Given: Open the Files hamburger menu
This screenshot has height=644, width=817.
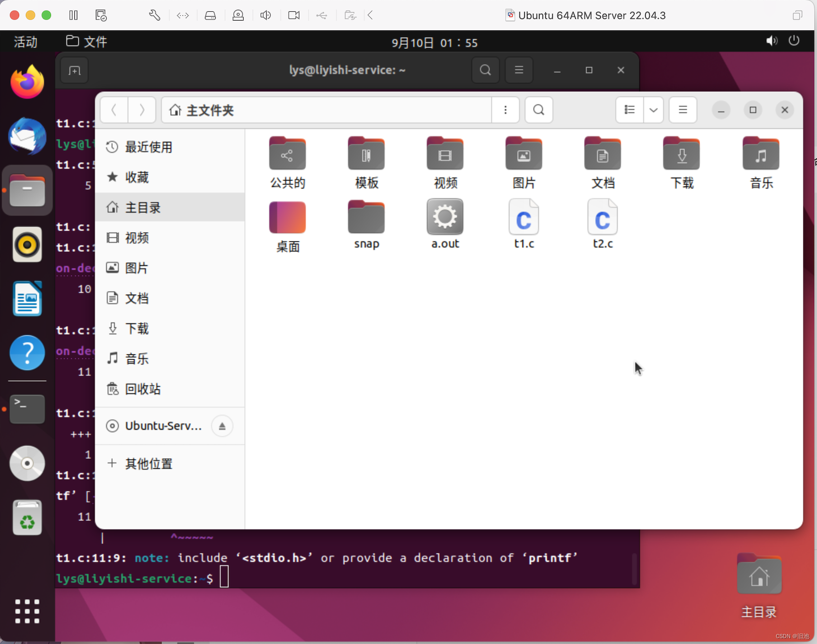Looking at the screenshot, I should pos(682,110).
